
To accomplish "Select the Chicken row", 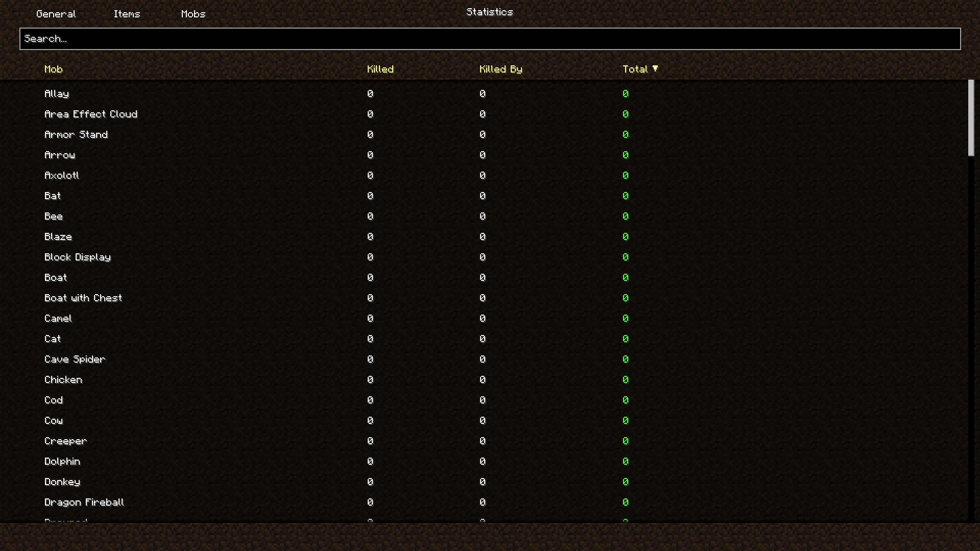I will pyautogui.click(x=63, y=379).
